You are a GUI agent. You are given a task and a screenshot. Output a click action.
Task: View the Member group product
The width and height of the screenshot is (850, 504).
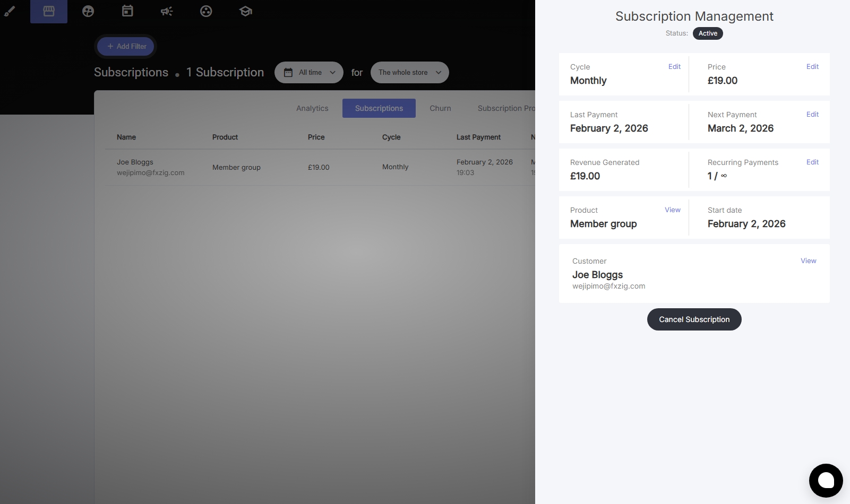point(672,210)
